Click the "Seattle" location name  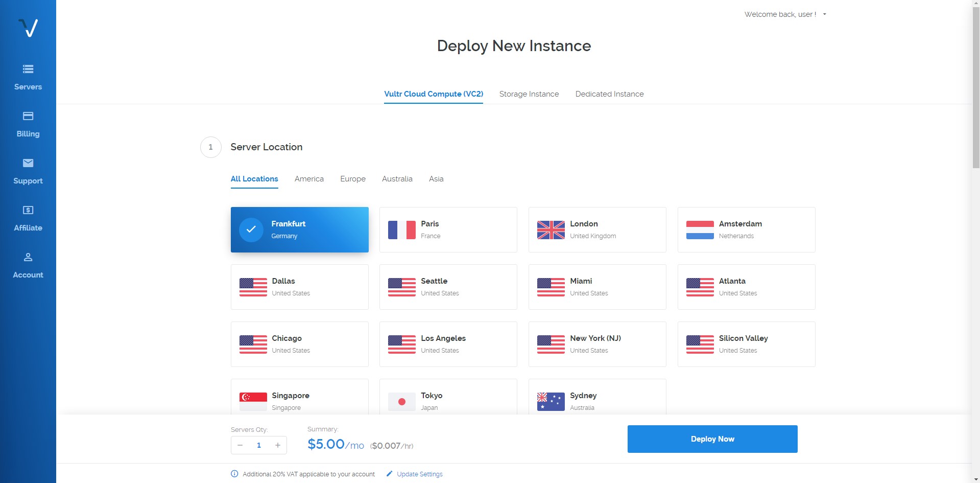coord(434,281)
